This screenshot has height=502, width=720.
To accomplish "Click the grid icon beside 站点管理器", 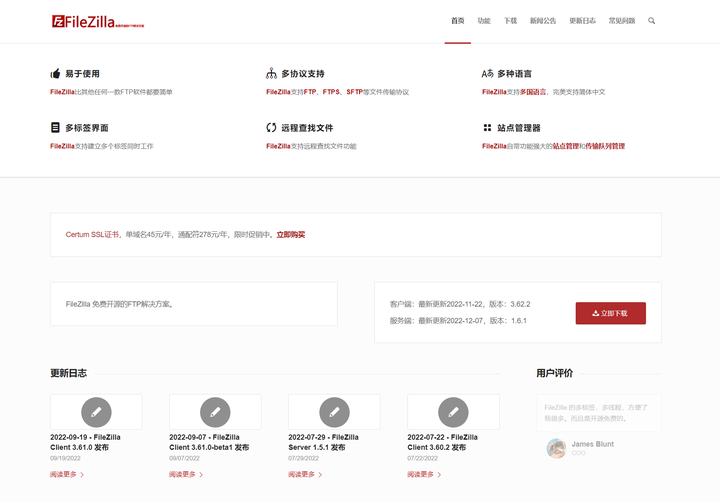I will coord(487,127).
